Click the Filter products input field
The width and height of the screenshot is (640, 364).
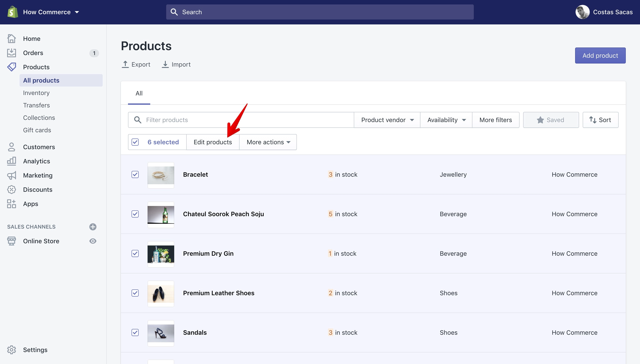[241, 120]
